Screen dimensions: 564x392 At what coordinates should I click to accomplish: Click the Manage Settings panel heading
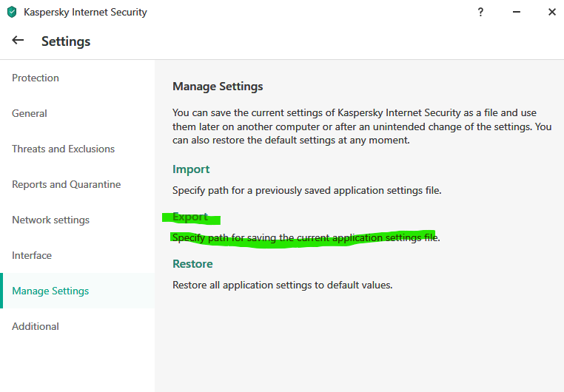pyautogui.click(x=218, y=87)
